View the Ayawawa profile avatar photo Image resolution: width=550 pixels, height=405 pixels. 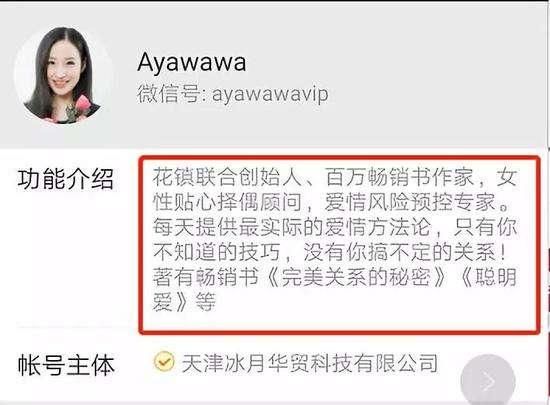[x=64, y=75]
